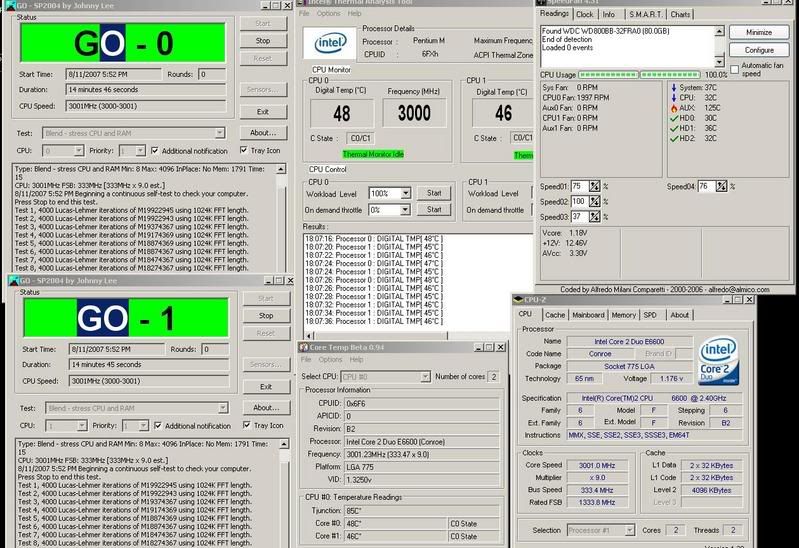Image resolution: width=799 pixels, height=548 pixels.
Task: Click the Core Temp title bar icon
Action: tap(305, 347)
